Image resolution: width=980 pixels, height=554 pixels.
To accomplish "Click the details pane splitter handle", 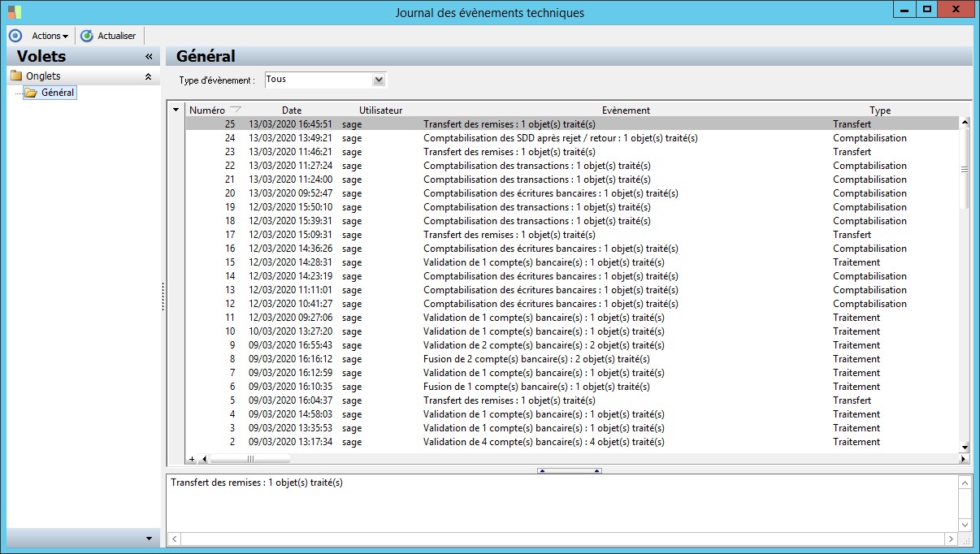I will point(569,470).
